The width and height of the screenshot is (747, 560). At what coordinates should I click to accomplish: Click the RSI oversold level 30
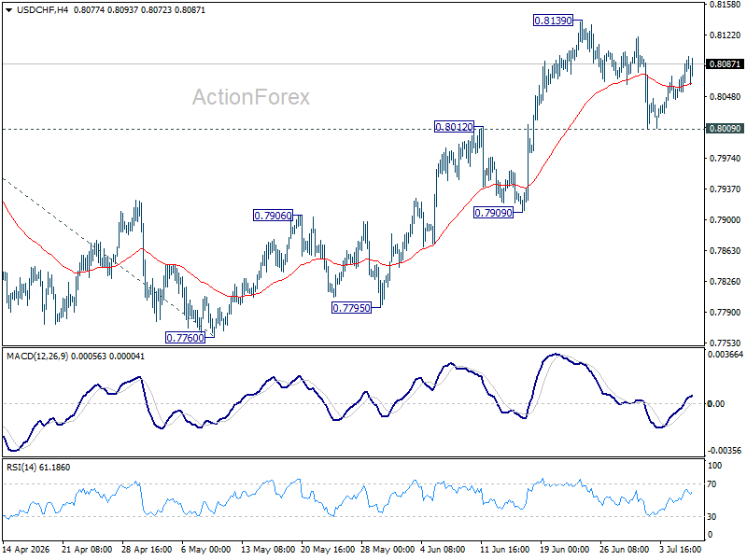point(712,517)
